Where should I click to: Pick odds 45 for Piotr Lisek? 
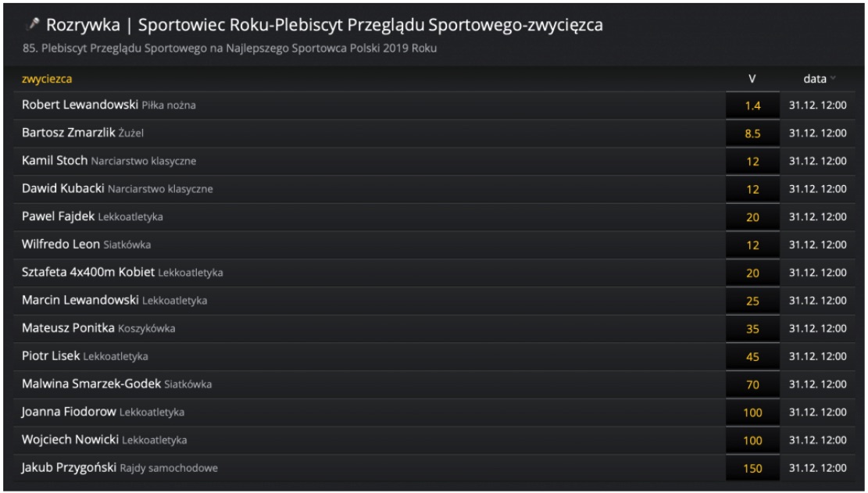pyautogui.click(x=752, y=357)
